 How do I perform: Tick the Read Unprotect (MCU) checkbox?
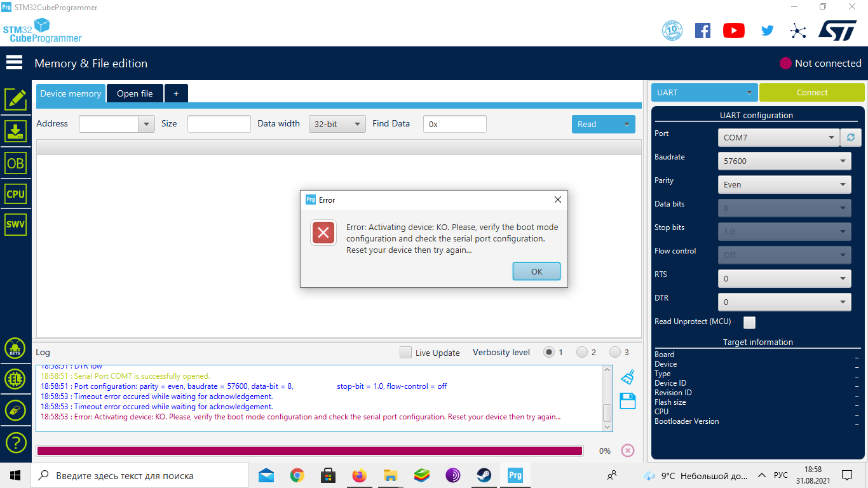pos(750,322)
